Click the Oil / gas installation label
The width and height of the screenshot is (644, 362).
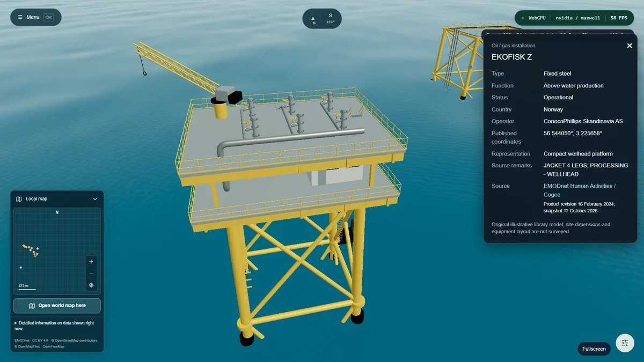pos(513,46)
